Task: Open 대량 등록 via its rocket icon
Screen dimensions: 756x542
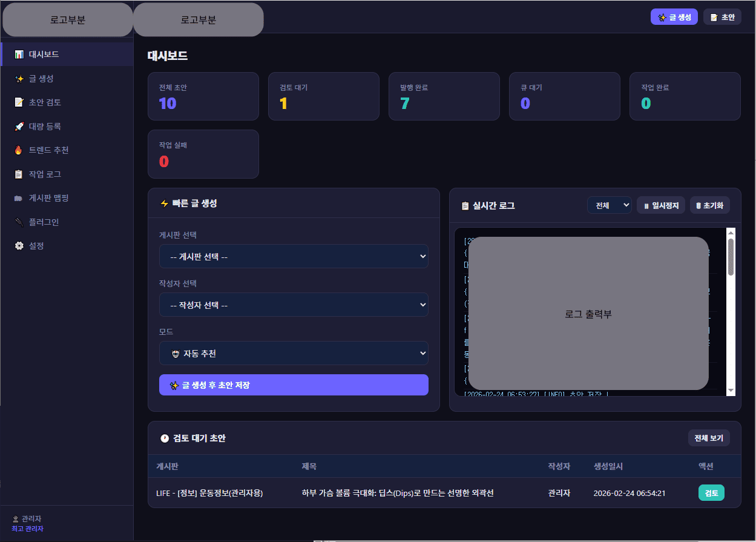Action: (21, 126)
